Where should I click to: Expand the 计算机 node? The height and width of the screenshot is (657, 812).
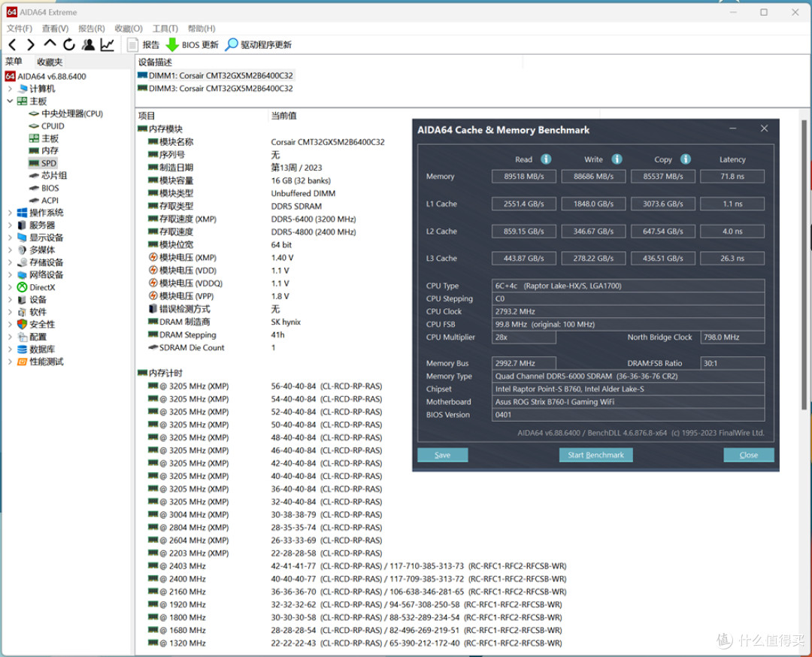[10, 89]
